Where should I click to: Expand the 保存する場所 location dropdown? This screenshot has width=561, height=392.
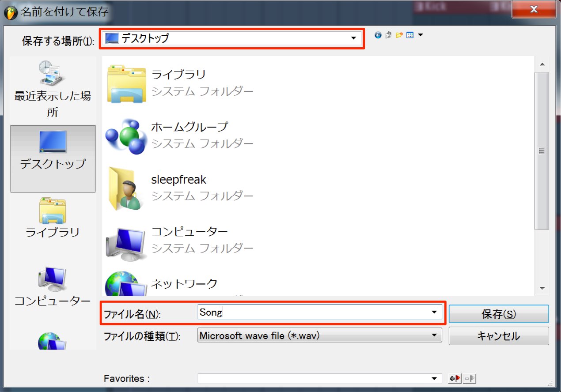pos(353,38)
